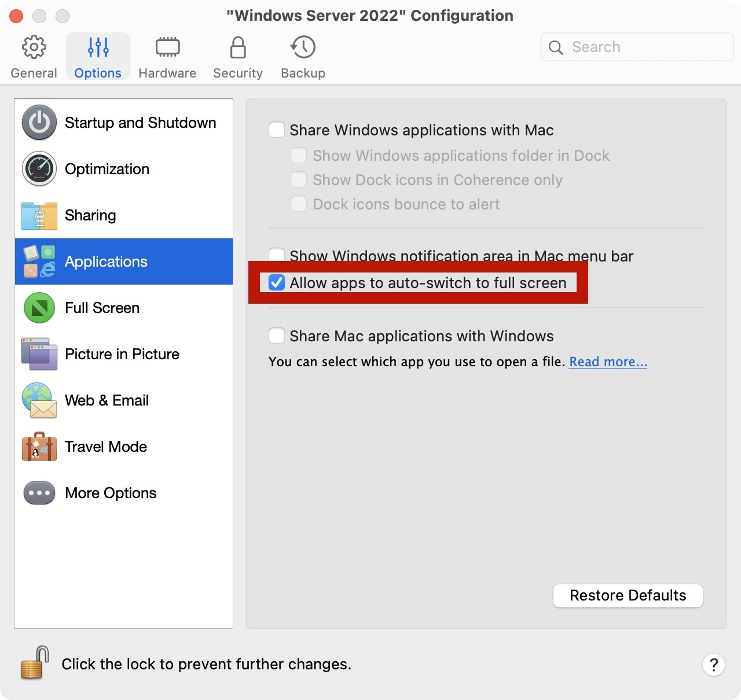Image resolution: width=741 pixels, height=700 pixels.
Task: Click the Restore Defaults button
Action: coord(628,595)
